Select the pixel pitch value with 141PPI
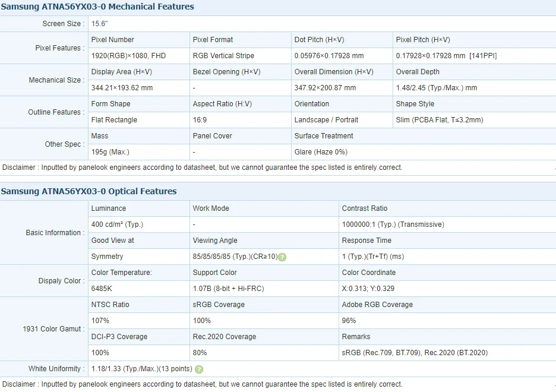 (x=446, y=56)
